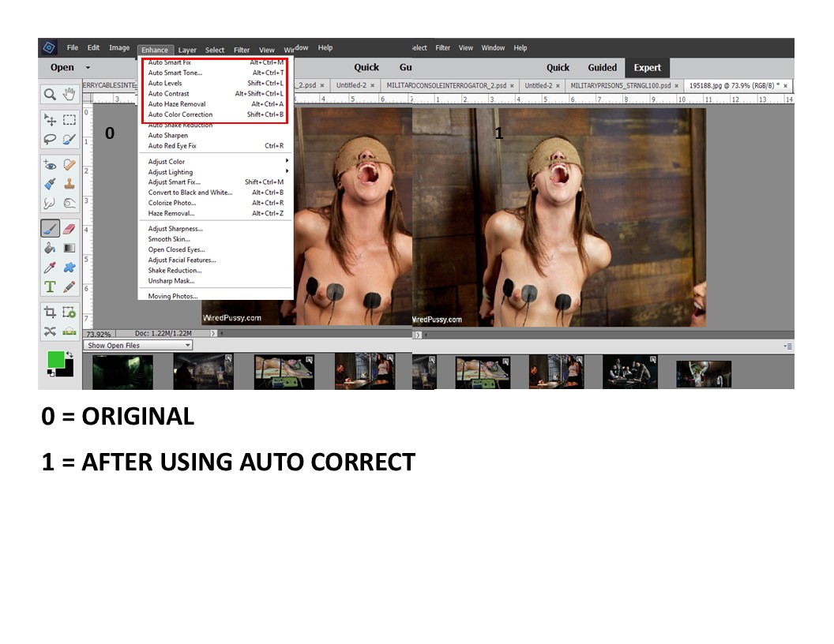Click the Paint Bucket tool
Image resolution: width=834 pixels, height=644 pixels.
tap(50, 248)
